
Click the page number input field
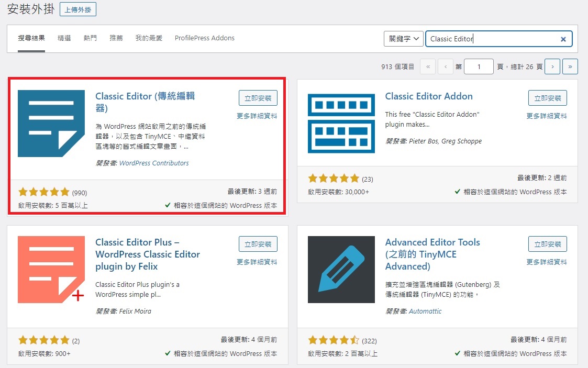click(x=478, y=66)
